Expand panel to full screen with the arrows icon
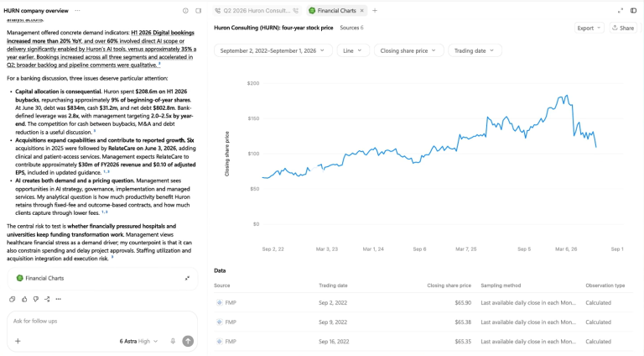Screen dimensions: 644x356 (621, 11)
